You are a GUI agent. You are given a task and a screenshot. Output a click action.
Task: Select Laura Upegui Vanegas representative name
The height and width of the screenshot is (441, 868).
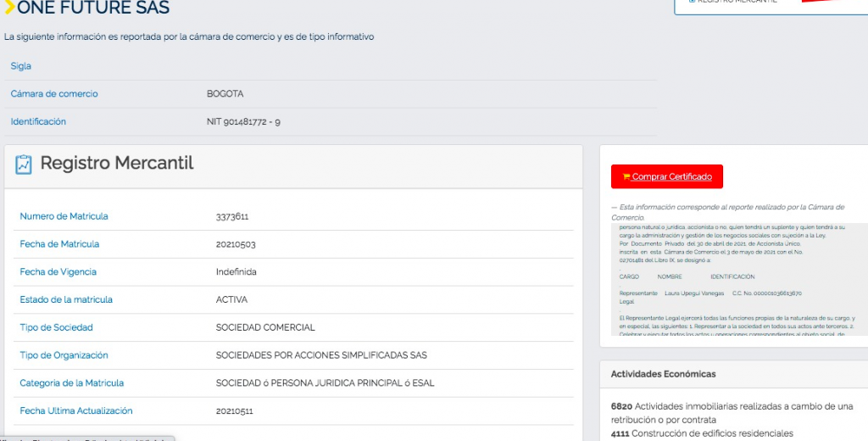point(694,293)
